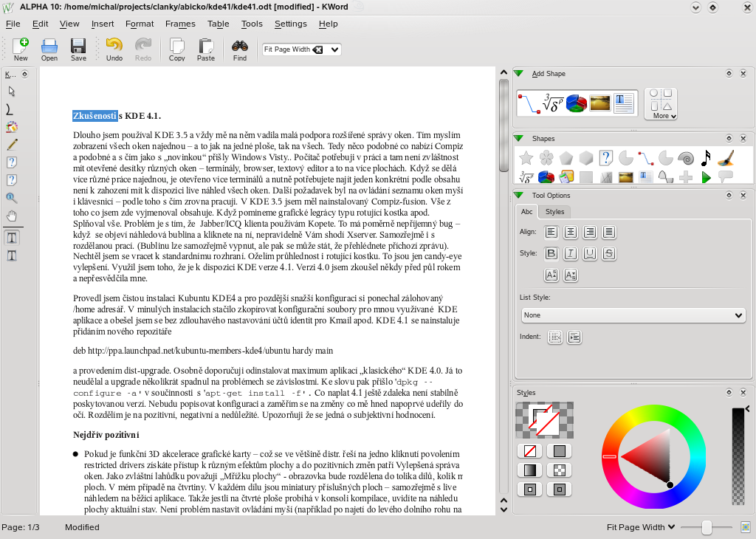The width and height of the screenshot is (756, 539).
Task: Toggle left text alignment
Action: (551, 232)
